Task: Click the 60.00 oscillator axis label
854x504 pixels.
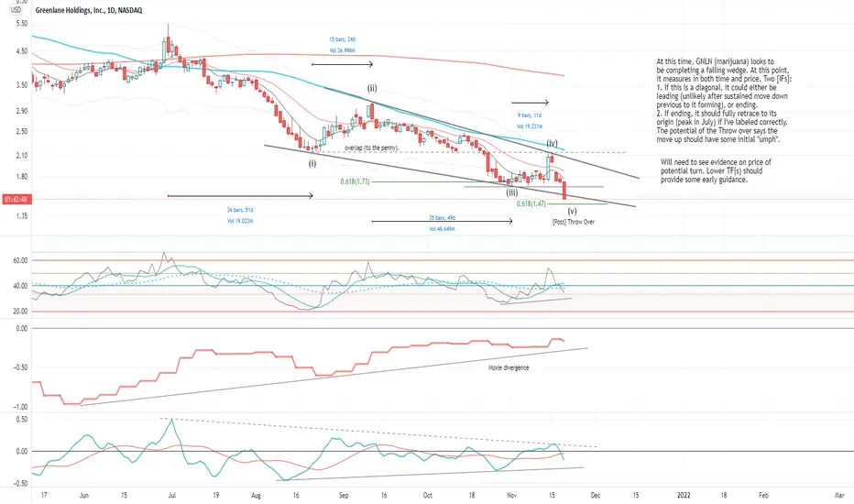Action: click(x=20, y=260)
